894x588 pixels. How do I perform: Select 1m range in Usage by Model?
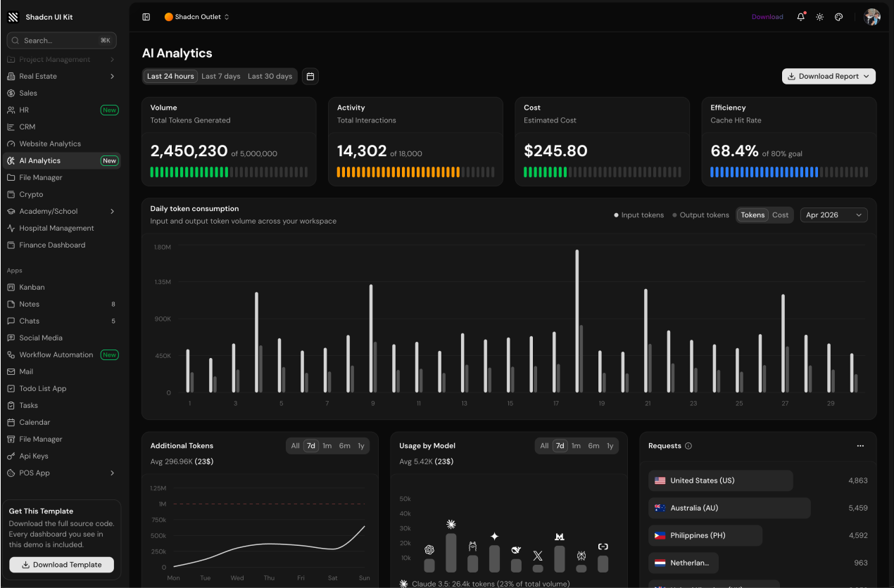(x=576, y=446)
